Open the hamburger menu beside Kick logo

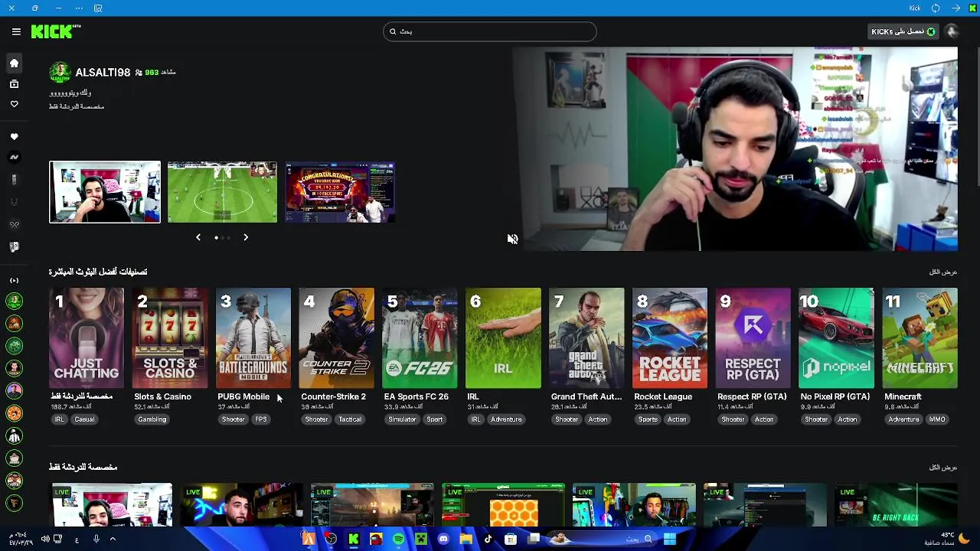(16, 31)
